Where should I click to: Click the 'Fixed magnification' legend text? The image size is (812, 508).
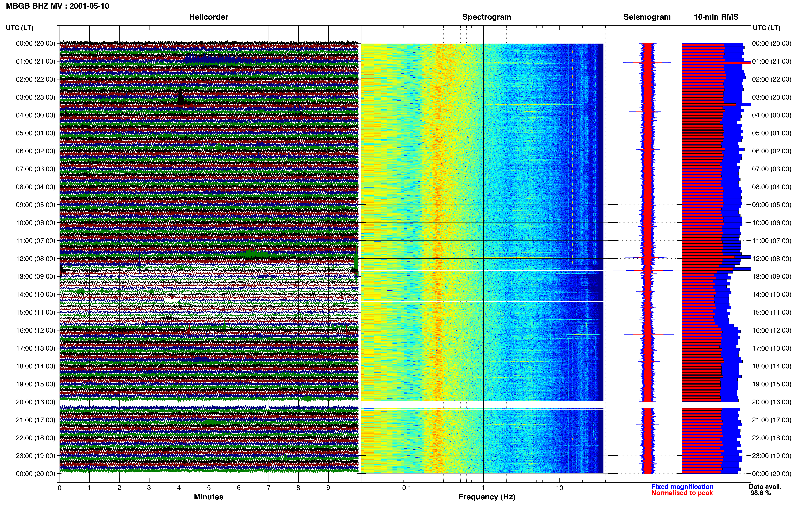682,487
